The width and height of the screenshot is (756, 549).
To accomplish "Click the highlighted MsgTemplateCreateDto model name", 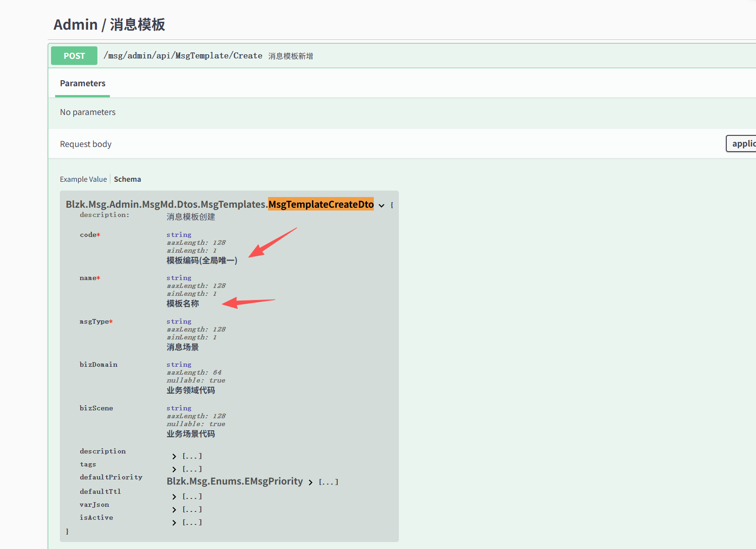I will point(321,204).
